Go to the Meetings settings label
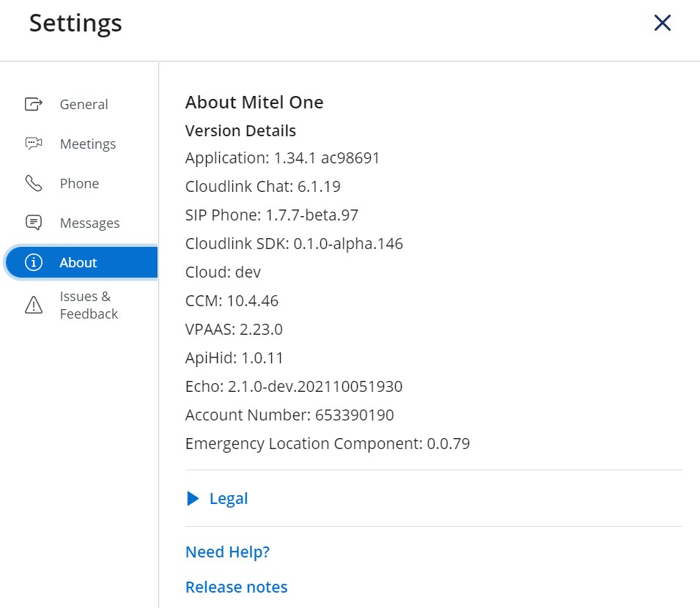700x608 pixels. pyautogui.click(x=88, y=144)
